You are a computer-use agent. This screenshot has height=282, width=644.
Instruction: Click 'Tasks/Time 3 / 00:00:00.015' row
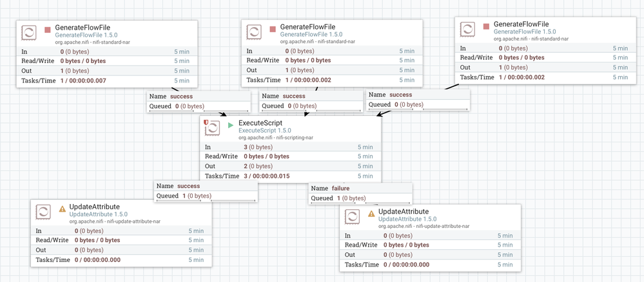[x=291, y=176]
